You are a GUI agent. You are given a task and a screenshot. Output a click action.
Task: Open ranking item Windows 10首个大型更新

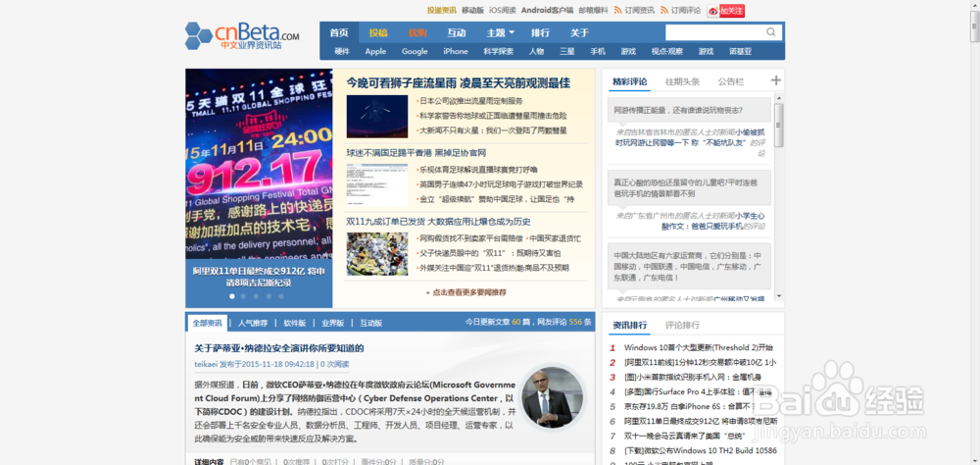tap(698, 347)
